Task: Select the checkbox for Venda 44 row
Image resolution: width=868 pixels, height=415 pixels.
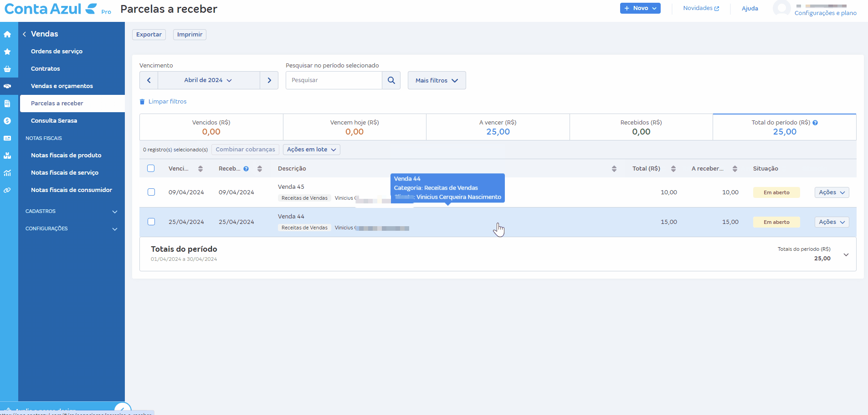Action: click(x=151, y=222)
